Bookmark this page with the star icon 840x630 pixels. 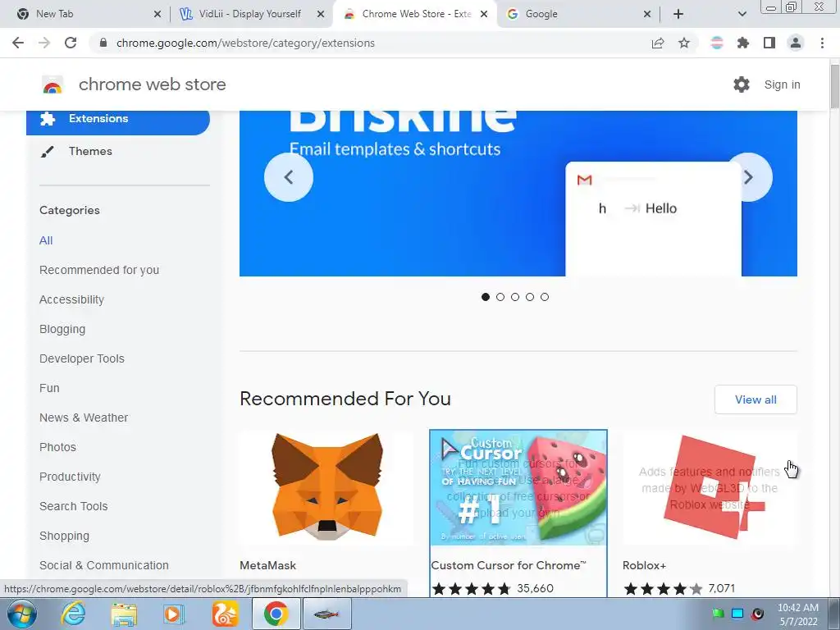tap(684, 43)
